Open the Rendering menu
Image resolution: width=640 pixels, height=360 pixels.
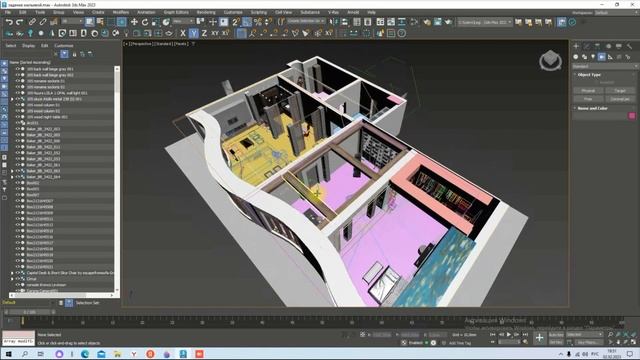[206, 12]
